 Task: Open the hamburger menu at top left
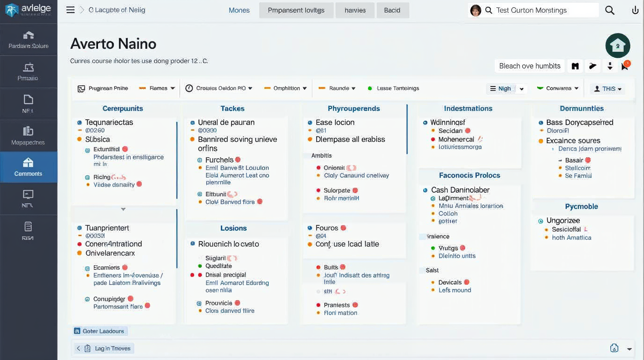[x=70, y=10]
